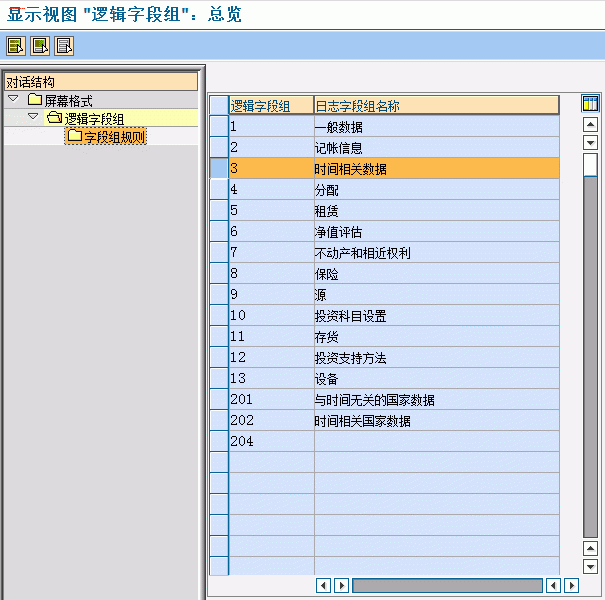Screen dimensions: 605x600
Task: Click the cell 不动产和相近权利
Action: tap(436, 252)
